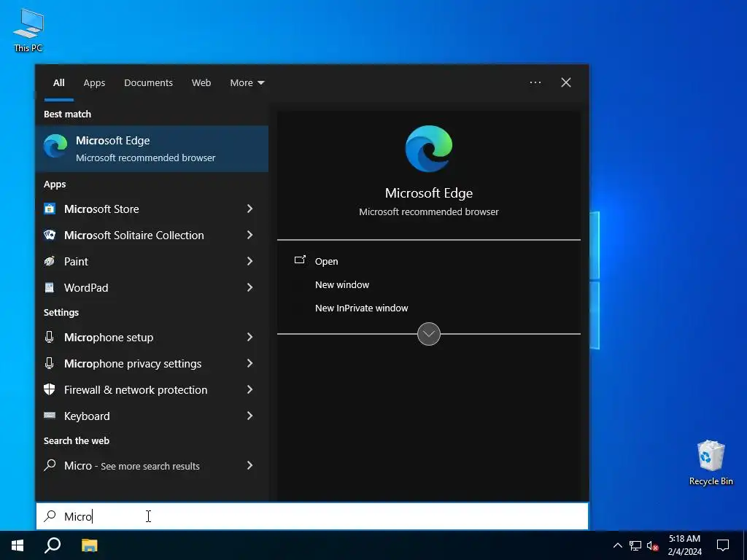Select Microphone setup text

click(x=109, y=338)
